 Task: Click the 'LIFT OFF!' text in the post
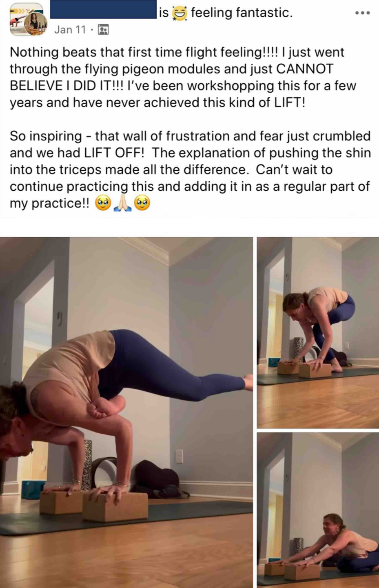(x=114, y=153)
